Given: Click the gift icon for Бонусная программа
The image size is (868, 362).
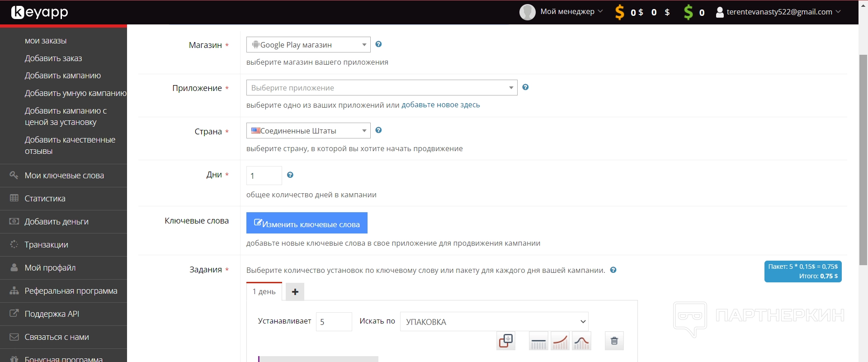Looking at the screenshot, I should (14, 359).
